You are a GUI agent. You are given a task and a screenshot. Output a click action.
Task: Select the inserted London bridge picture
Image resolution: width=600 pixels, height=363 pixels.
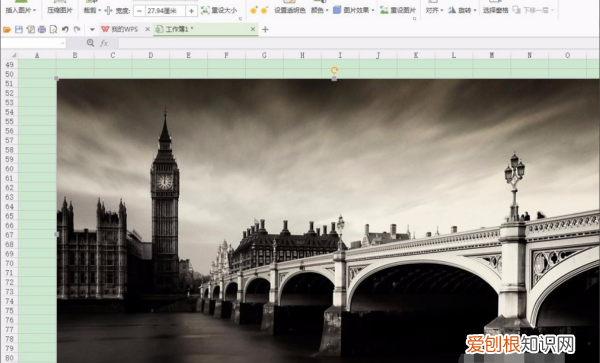[328, 221]
